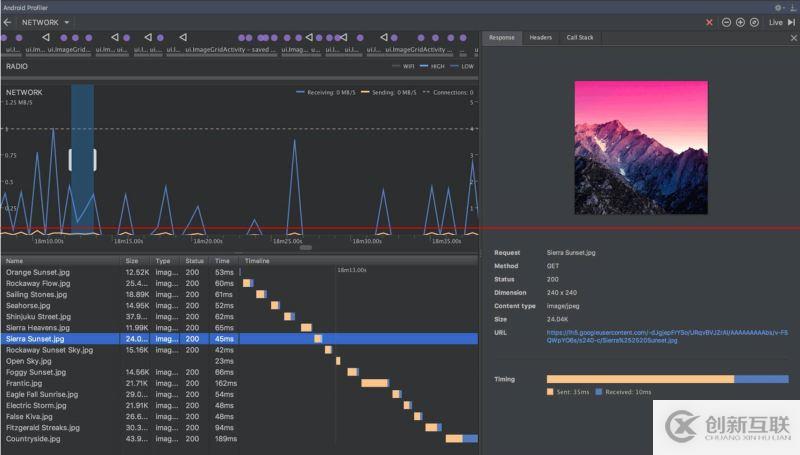Zoom out the timeline with minus icon

click(726, 22)
